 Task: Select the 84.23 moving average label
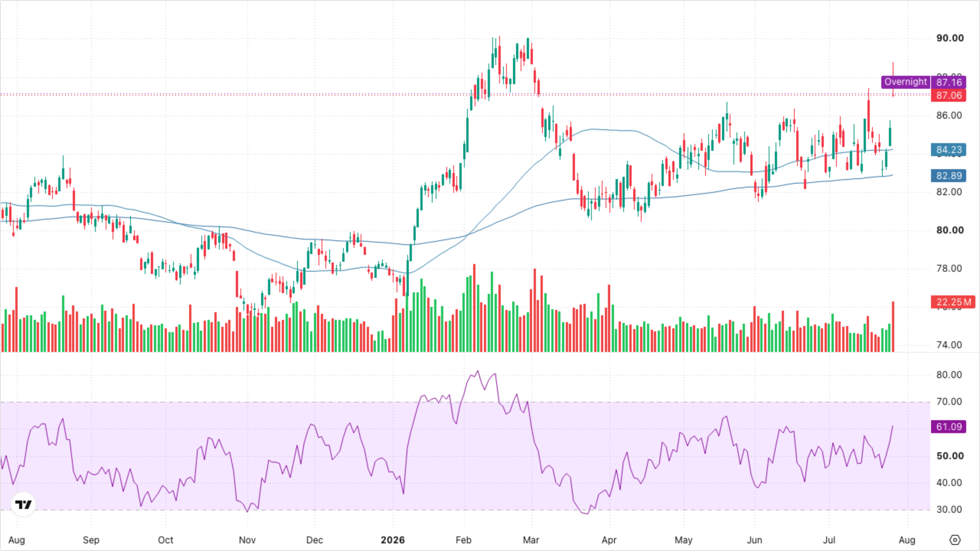coord(949,150)
